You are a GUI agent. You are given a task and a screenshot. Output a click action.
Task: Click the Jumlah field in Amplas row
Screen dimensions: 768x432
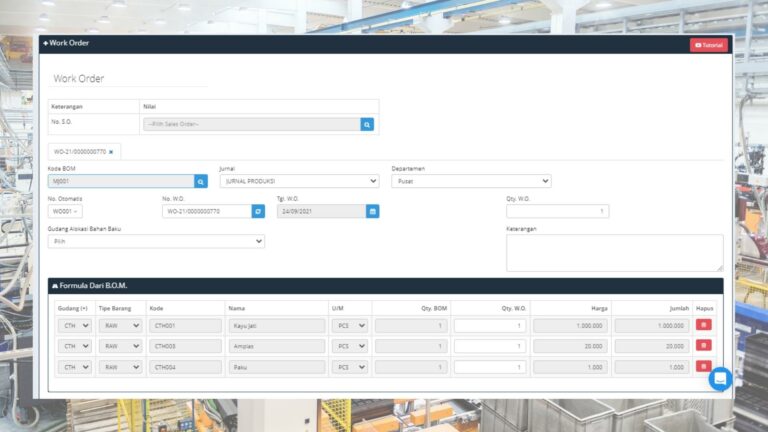[x=652, y=346]
